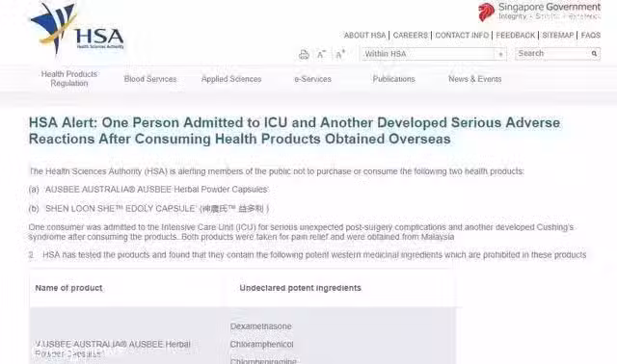Increase font size with A+ icon
This screenshot has width=617, height=364.
(x=340, y=54)
